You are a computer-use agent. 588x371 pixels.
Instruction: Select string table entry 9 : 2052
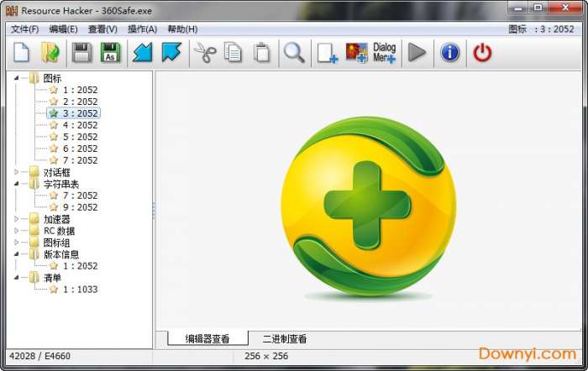click(81, 206)
